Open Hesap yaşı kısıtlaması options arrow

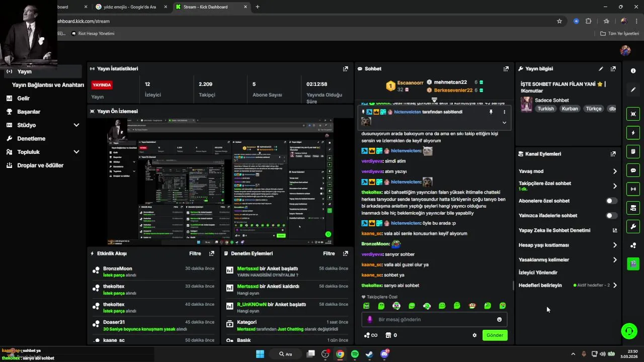point(615,245)
